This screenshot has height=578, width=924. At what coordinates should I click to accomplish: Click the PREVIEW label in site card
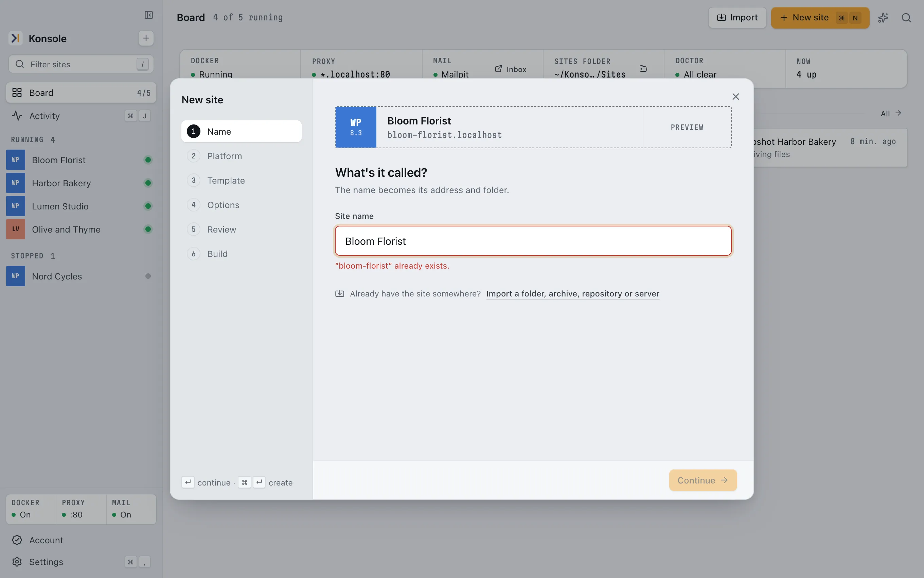(687, 127)
